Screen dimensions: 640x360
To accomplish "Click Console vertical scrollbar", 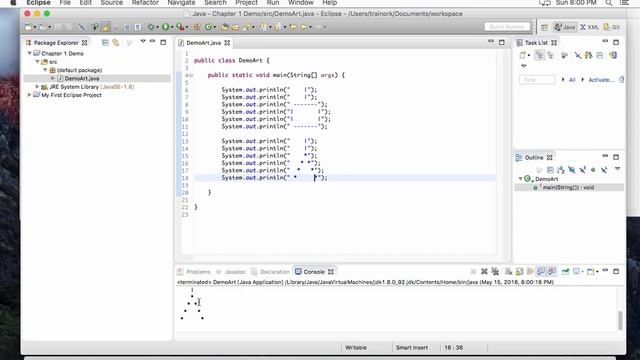I will [620, 320].
